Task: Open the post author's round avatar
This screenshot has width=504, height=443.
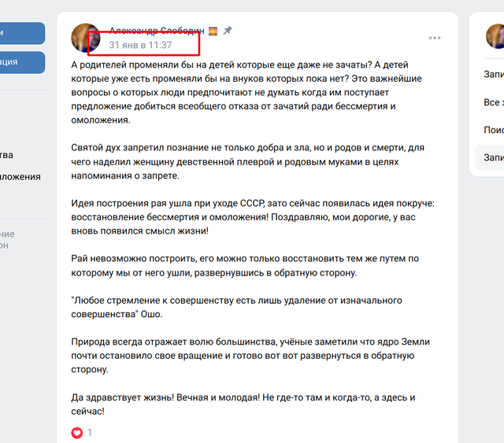Action: point(86,38)
